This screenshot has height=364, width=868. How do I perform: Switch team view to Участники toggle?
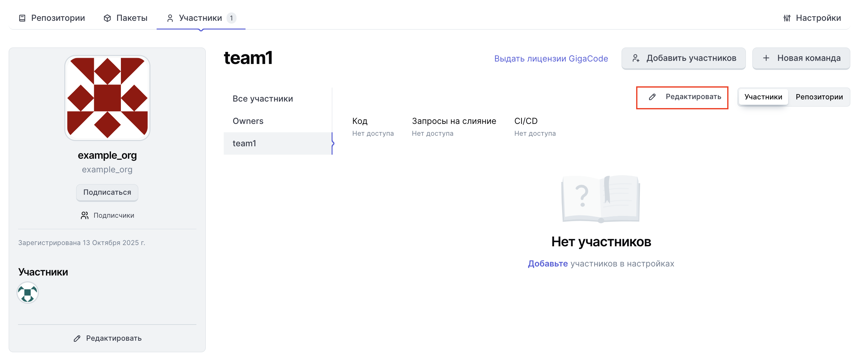coord(763,97)
